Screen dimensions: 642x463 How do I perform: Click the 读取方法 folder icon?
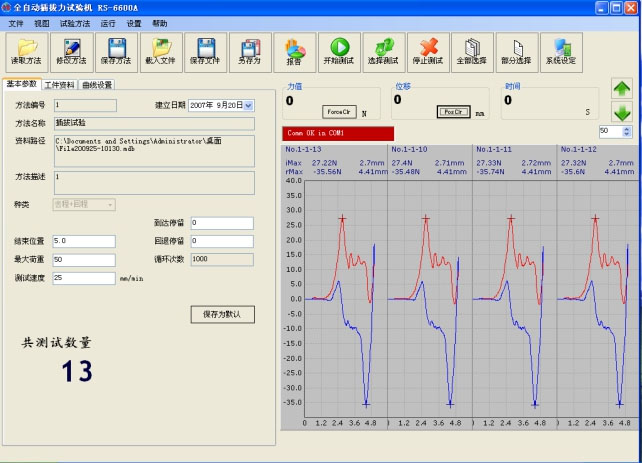tap(27, 48)
